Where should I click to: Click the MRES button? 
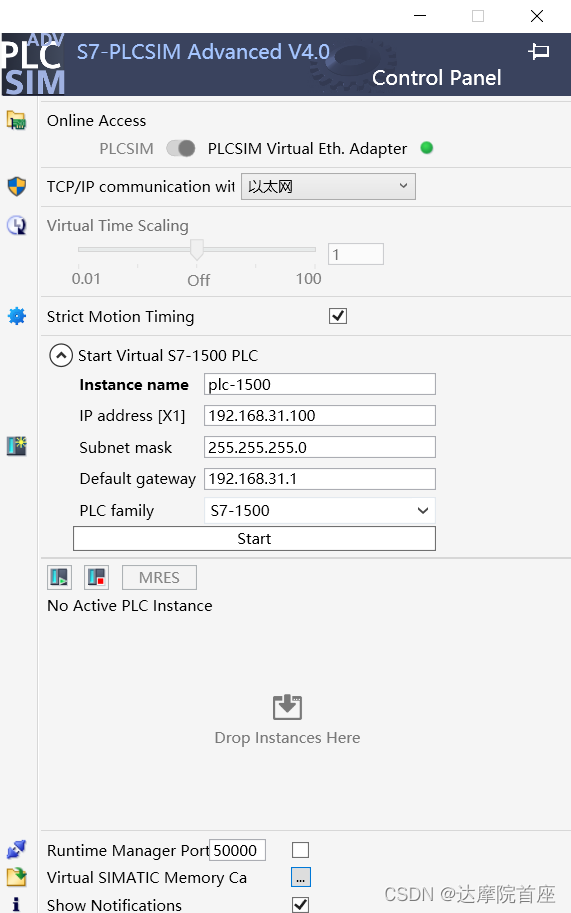coord(159,578)
